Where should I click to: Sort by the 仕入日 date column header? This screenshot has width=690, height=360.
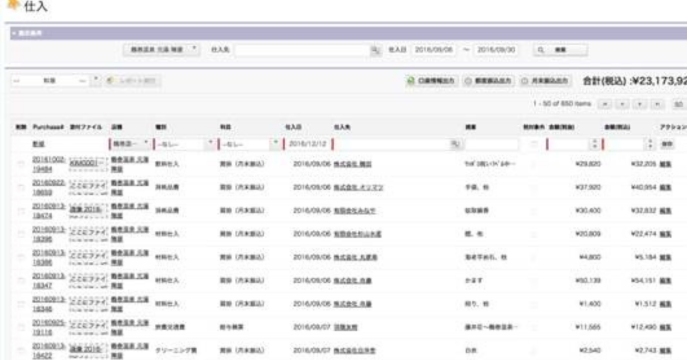click(293, 127)
